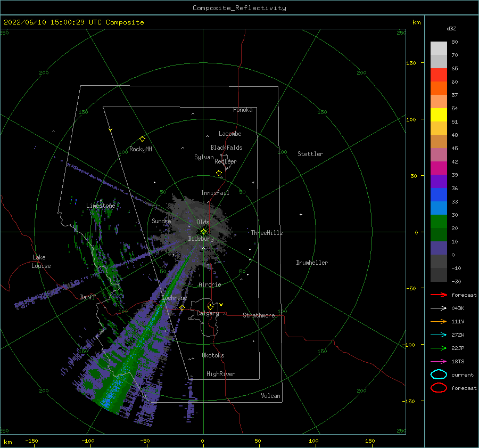
Task: Click the yellow V marker beside Calgary
Action: click(x=221, y=305)
